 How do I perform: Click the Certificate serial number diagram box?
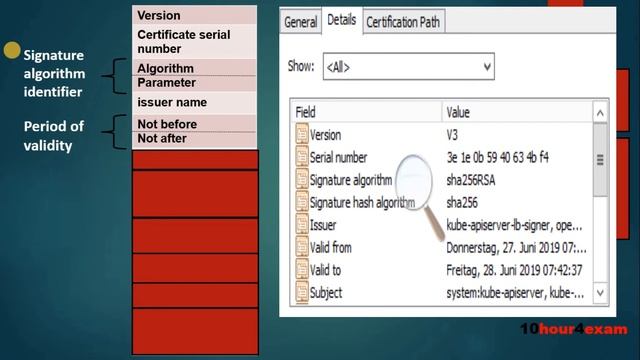tap(195, 42)
